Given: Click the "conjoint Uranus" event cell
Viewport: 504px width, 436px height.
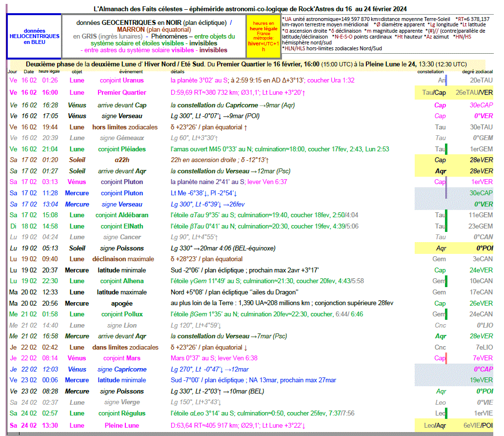Looking at the screenshot, I should pos(122,80).
